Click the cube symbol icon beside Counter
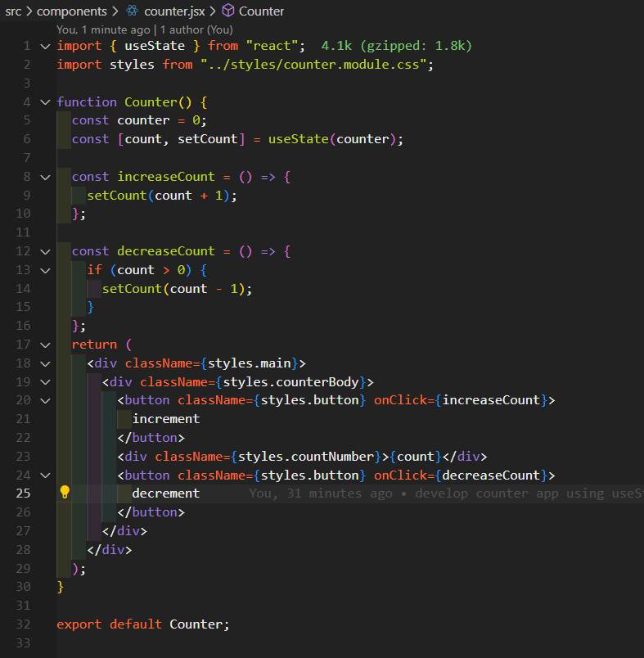 [x=227, y=11]
